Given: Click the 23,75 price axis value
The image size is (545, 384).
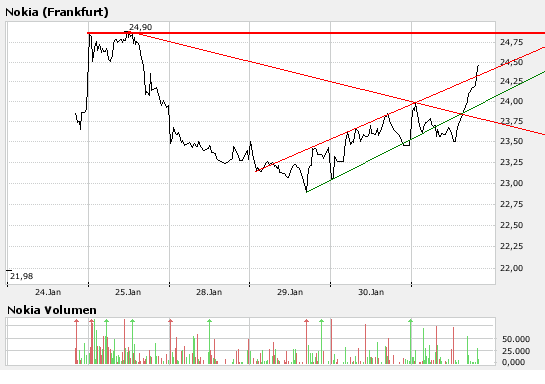Looking at the screenshot, I should click(512, 121).
